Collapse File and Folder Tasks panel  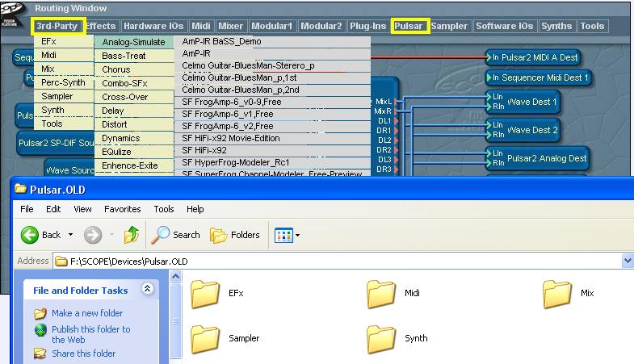coord(147,289)
